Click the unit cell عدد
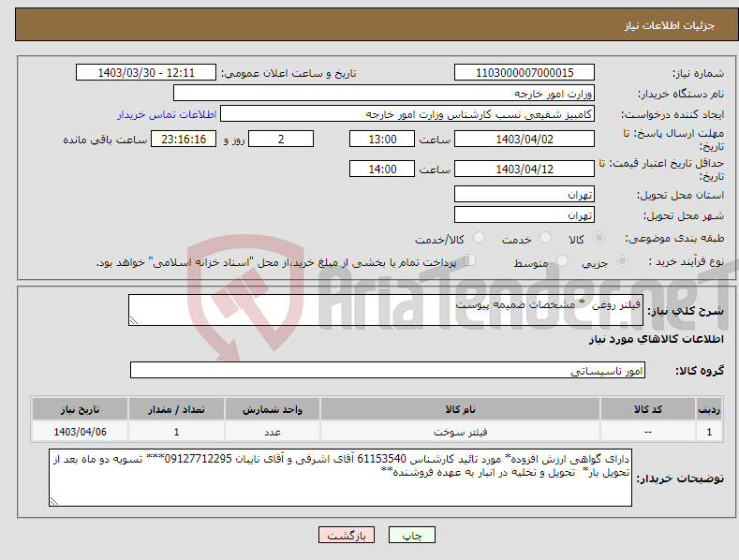 point(273,432)
